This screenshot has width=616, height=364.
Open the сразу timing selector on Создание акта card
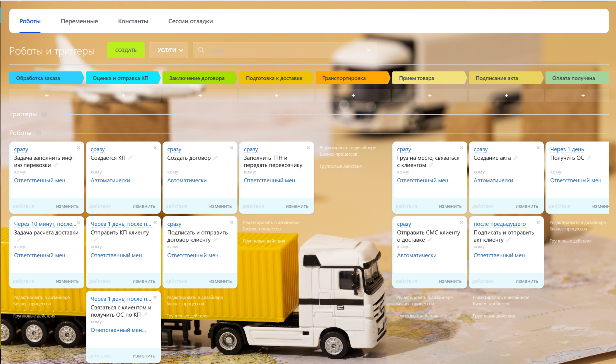(x=481, y=149)
